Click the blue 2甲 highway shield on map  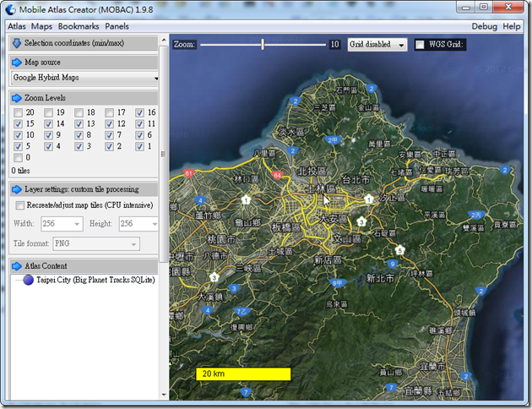tap(333, 140)
